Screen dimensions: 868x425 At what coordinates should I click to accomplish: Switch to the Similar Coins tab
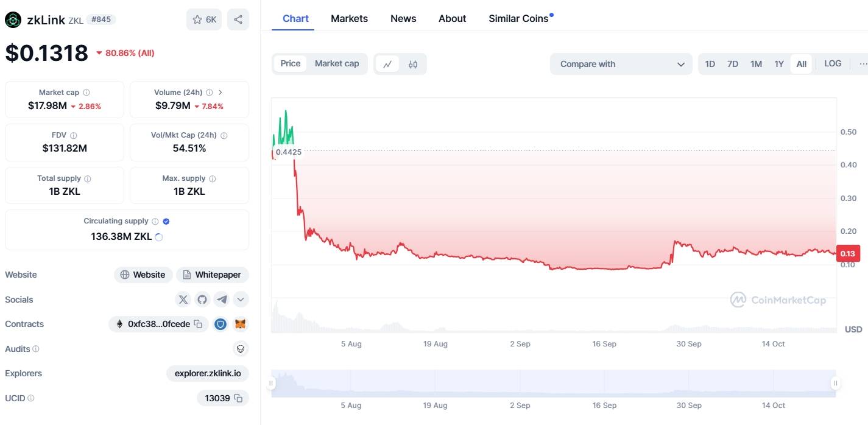[x=518, y=18]
